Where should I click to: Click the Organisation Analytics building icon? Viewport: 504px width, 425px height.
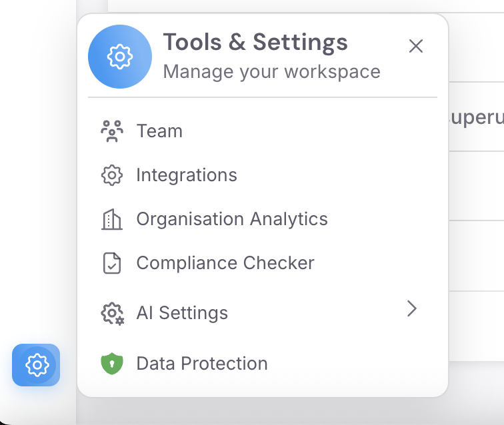pos(112,219)
